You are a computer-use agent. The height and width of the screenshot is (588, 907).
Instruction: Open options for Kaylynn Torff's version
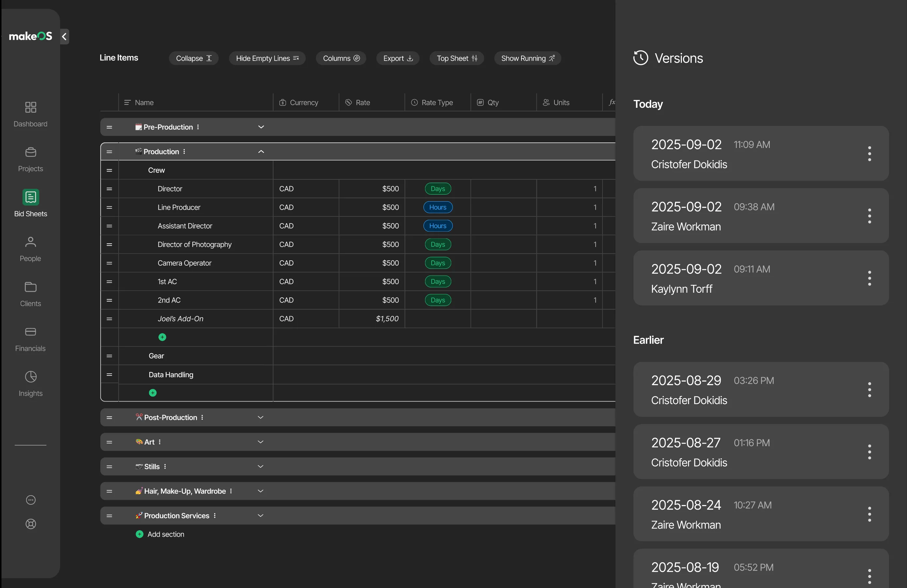coord(869,278)
